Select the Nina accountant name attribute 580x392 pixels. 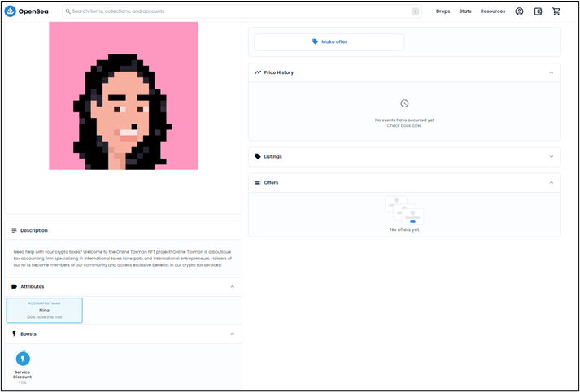[x=45, y=310]
